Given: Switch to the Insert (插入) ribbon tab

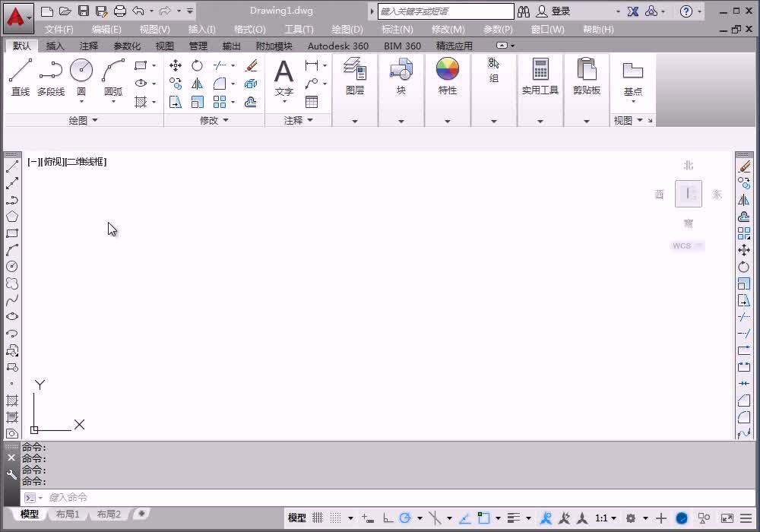Looking at the screenshot, I should 55,46.
